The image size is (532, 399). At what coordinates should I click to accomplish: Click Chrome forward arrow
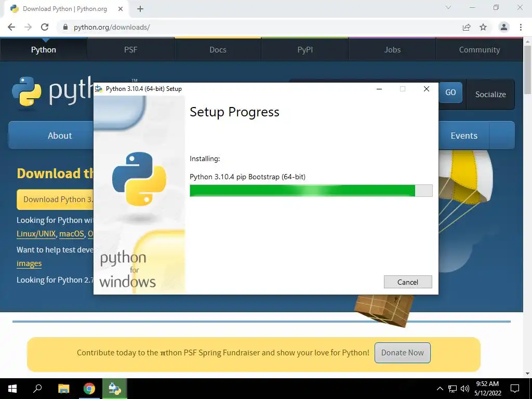tap(28, 27)
